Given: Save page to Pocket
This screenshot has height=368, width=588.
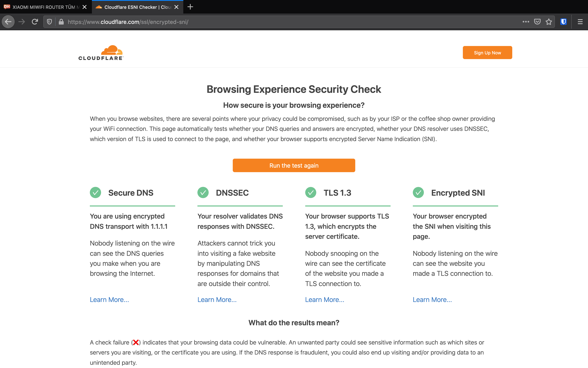Looking at the screenshot, I should [537, 22].
